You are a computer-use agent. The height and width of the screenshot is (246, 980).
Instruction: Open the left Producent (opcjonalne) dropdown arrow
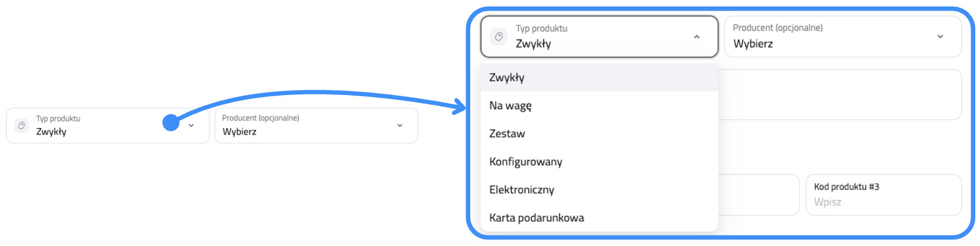tap(399, 126)
